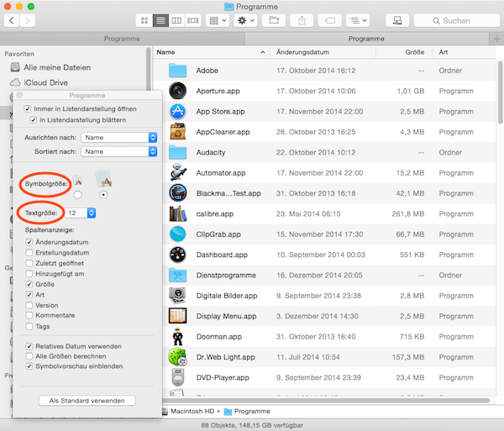The image size is (504, 431).
Task: Open the Aperture.app entry icon
Action: (x=176, y=91)
